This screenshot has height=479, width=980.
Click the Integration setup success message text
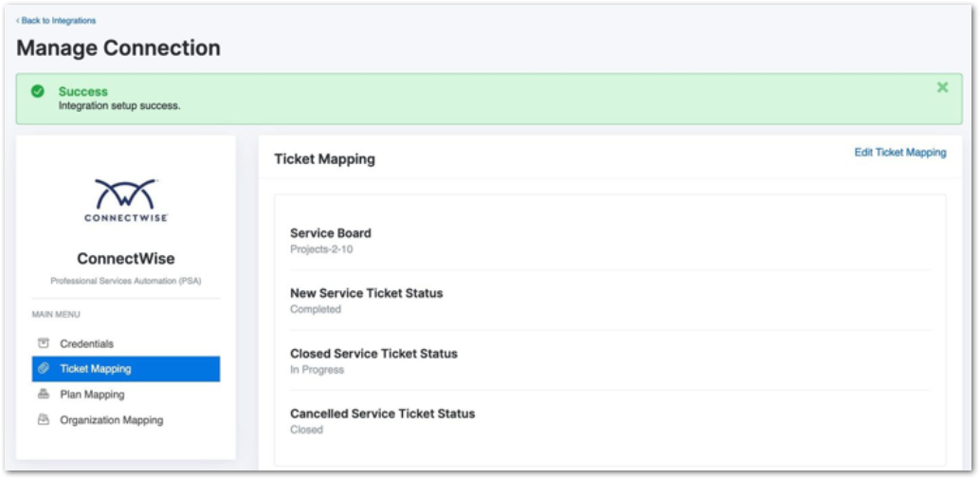pos(119,106)
